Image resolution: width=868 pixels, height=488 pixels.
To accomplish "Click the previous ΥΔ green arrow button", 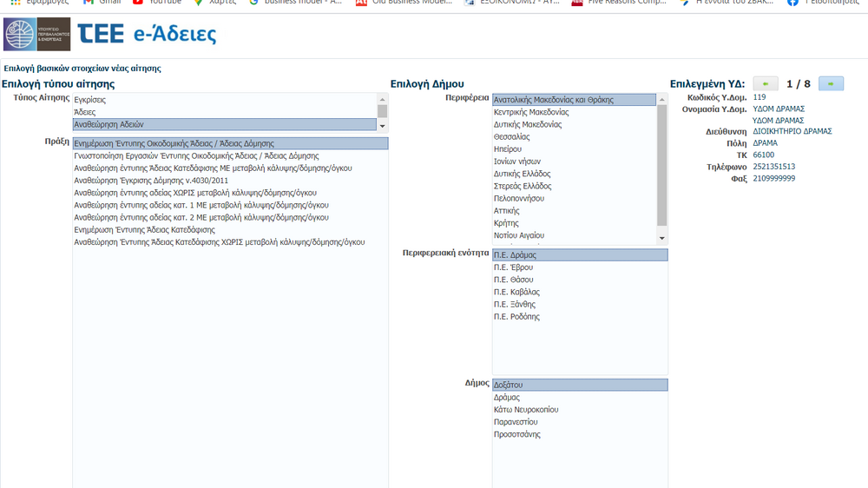I will coord(765,84).
